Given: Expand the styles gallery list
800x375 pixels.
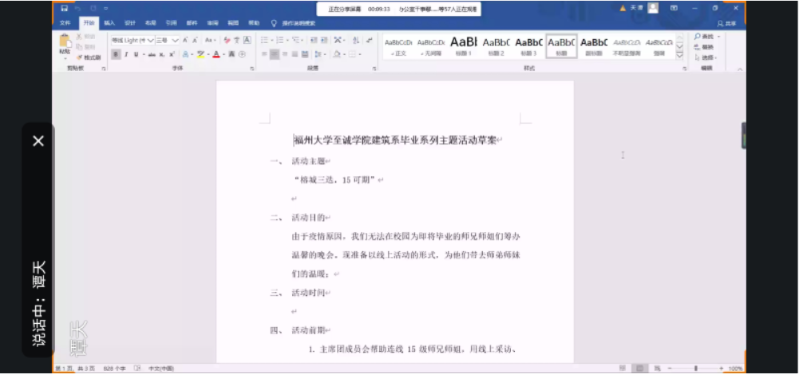Looking at the screenshot, I should click(x=680, y=55).
